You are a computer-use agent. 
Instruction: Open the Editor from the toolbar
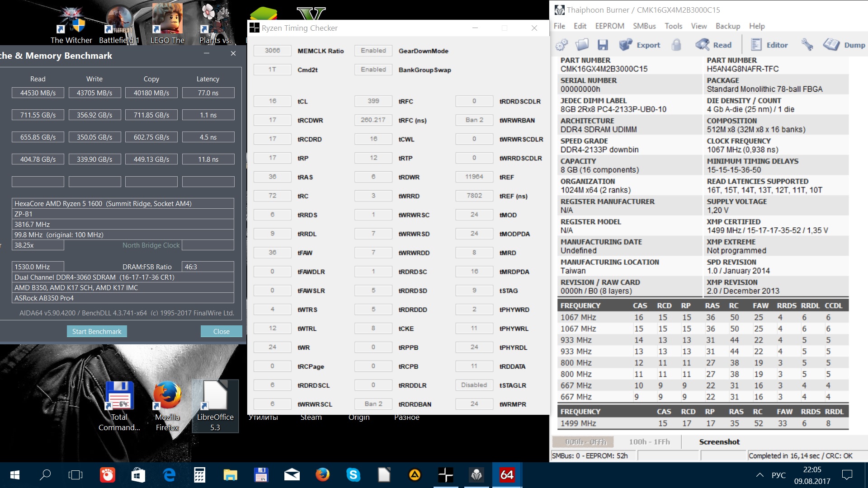pos(769,45)
